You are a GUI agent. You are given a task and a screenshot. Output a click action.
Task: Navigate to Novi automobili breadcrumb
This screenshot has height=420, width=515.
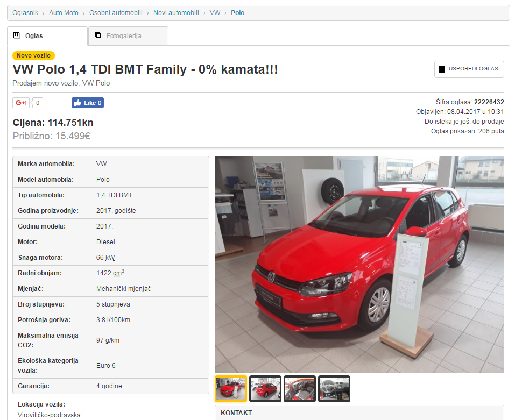[x=176, y=12]
